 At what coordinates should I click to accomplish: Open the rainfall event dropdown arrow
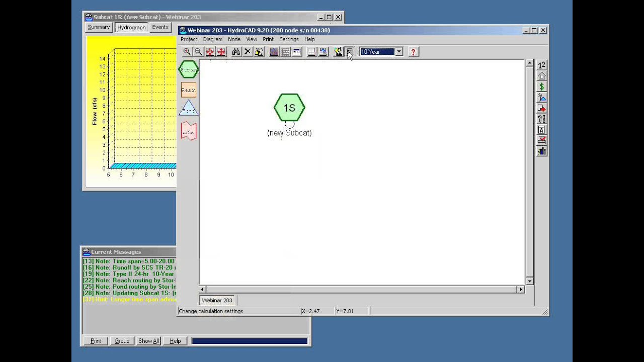399,52
